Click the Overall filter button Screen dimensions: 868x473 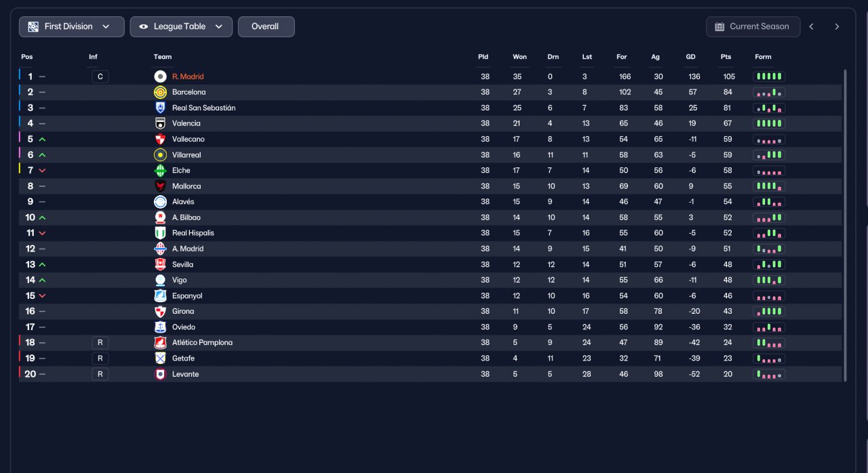(266, 26)
